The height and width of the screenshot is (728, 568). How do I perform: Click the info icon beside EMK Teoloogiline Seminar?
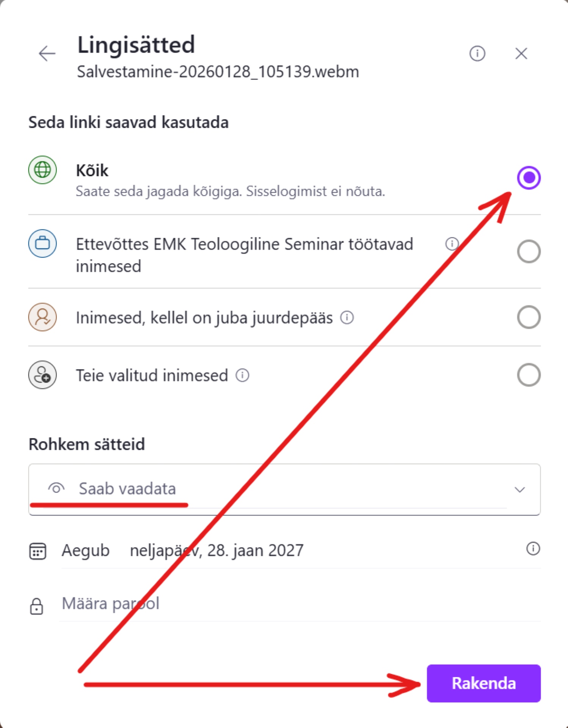pyautogui.click(x=452, y=244)
